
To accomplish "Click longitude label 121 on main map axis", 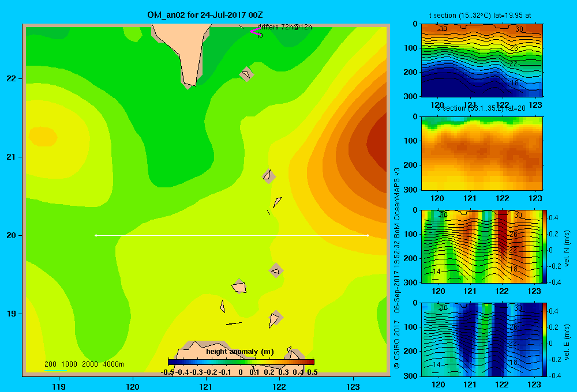I will (x=206, y=386).
